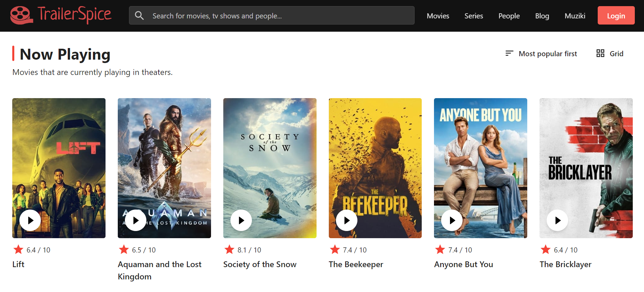
Task: Click the Society of the Snow poster
Action: tap(270, 168)
